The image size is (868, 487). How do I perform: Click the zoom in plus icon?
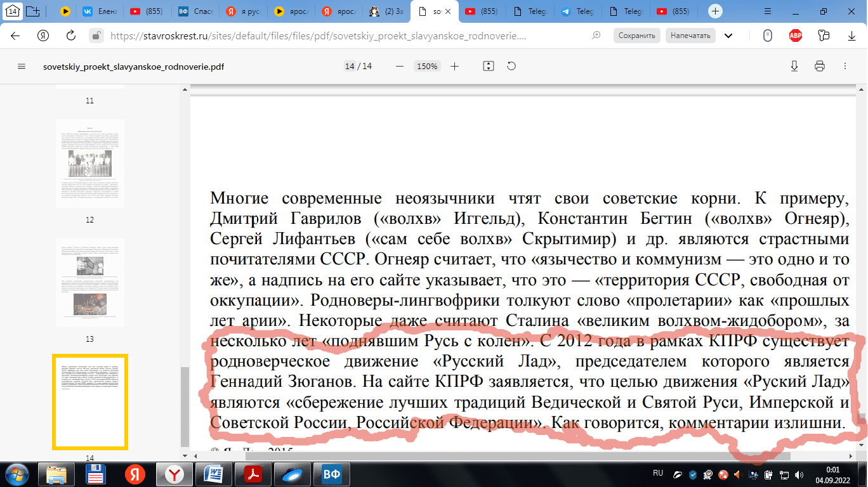[x=454, y=67]
